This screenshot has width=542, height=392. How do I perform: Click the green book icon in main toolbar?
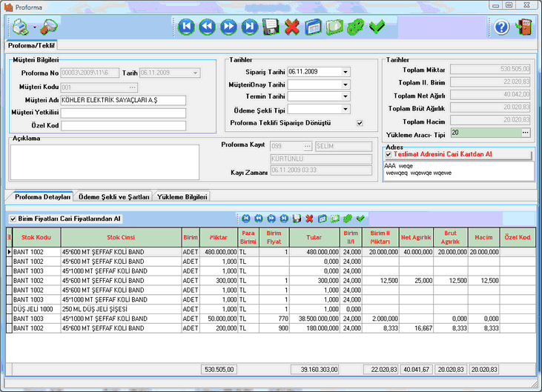[334, 27]
